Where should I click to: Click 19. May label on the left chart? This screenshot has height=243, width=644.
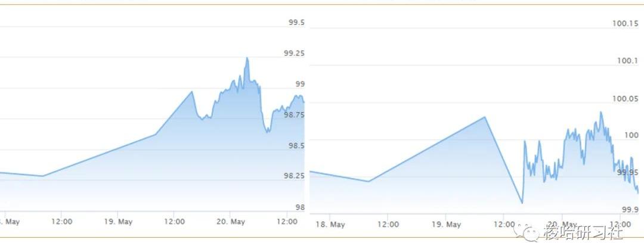coord(118,222)
